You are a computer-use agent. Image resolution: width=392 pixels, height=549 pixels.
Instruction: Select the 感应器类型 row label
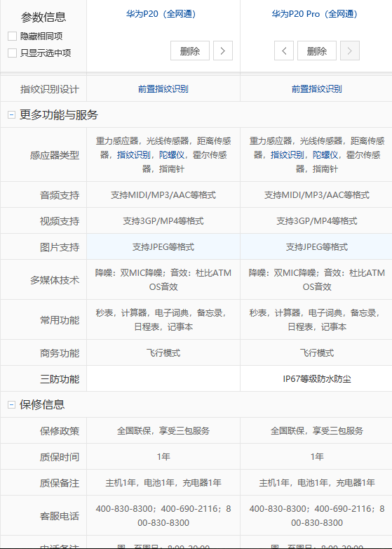click(55, 155)
